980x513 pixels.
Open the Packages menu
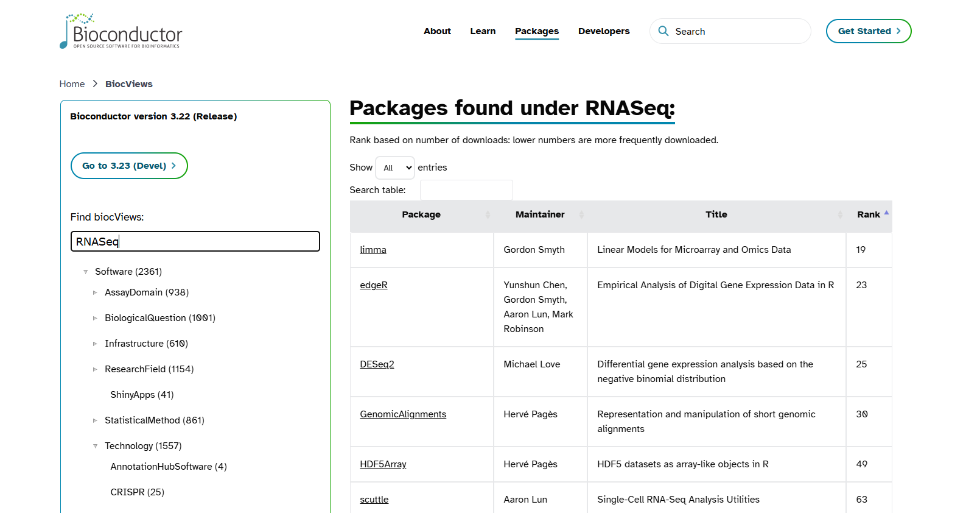[536, 31]
